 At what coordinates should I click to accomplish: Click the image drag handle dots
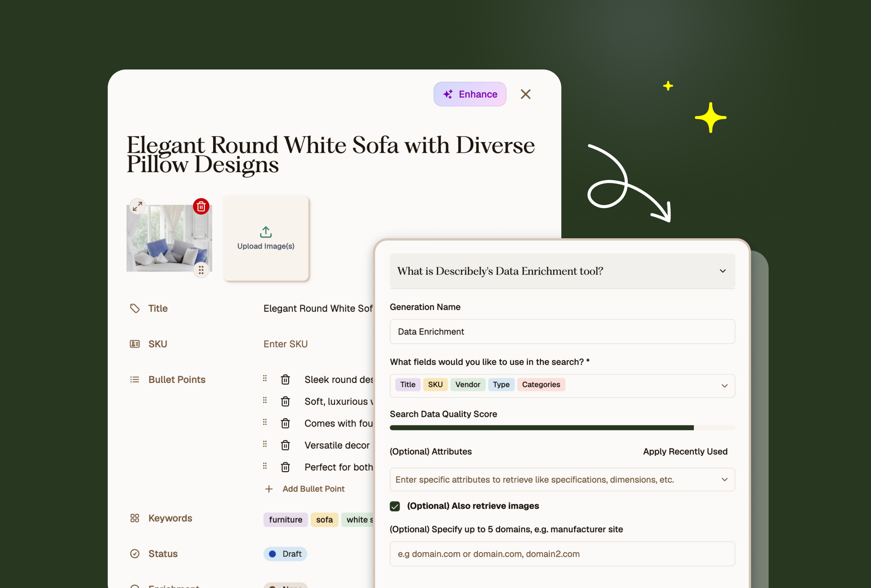coord(201,270)
